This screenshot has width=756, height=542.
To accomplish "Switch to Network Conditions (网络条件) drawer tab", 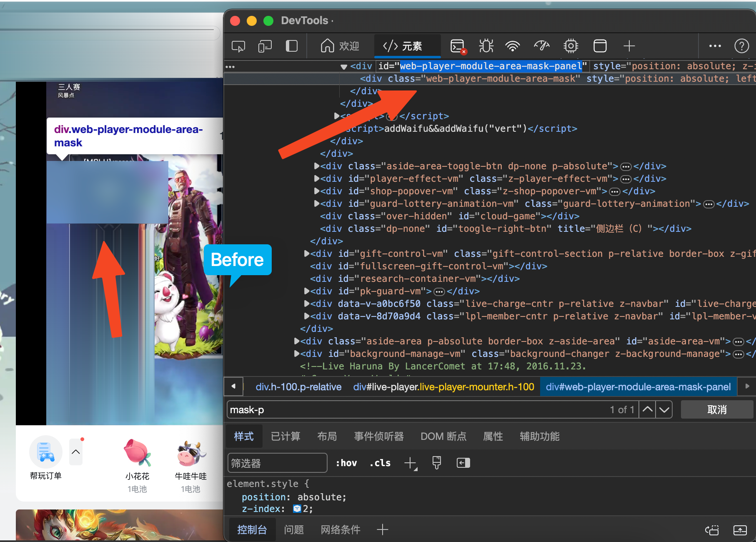I will coord(340,530).
